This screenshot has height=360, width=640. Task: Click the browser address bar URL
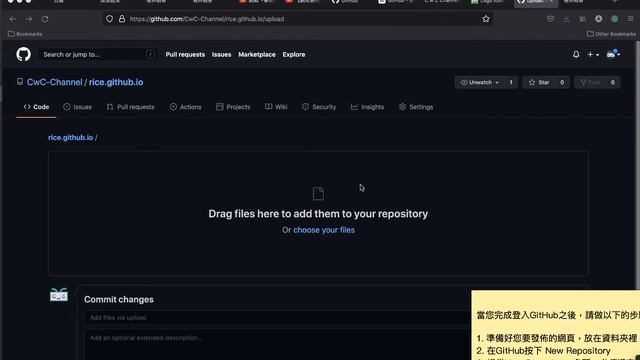[207, 19]
